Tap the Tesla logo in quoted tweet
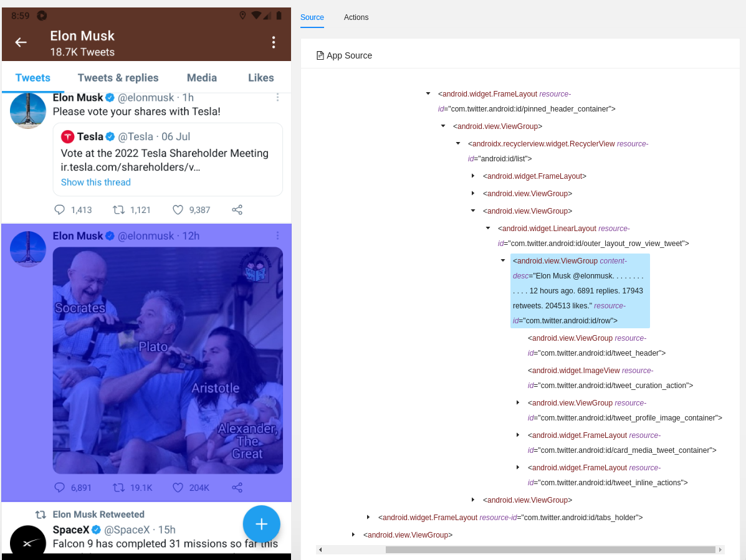 click(x=67, y=137)
